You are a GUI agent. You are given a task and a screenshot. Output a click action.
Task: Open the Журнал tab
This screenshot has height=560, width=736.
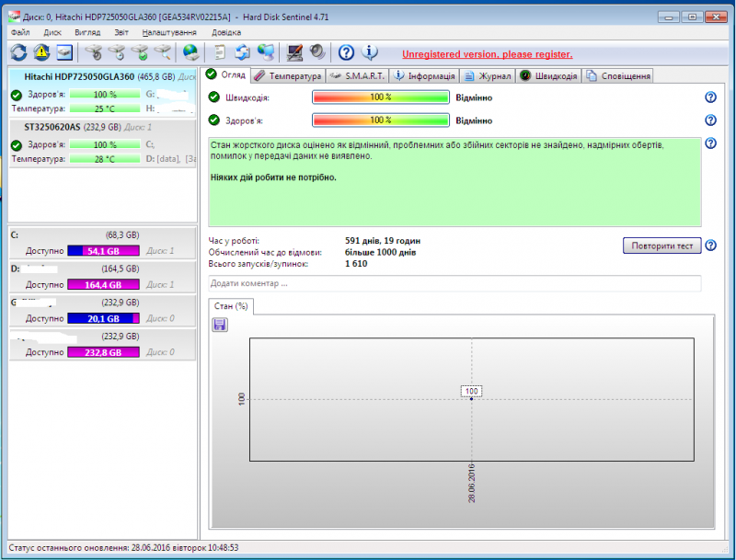[x=488, y=76]
